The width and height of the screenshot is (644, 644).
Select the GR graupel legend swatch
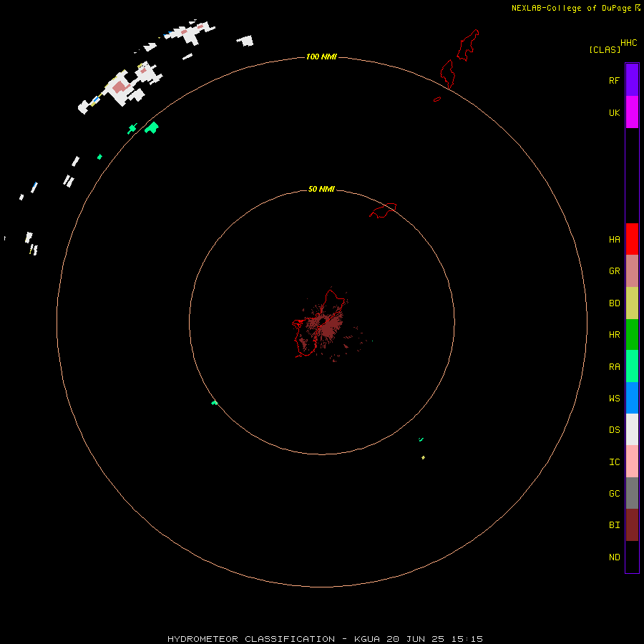(632, 271)
